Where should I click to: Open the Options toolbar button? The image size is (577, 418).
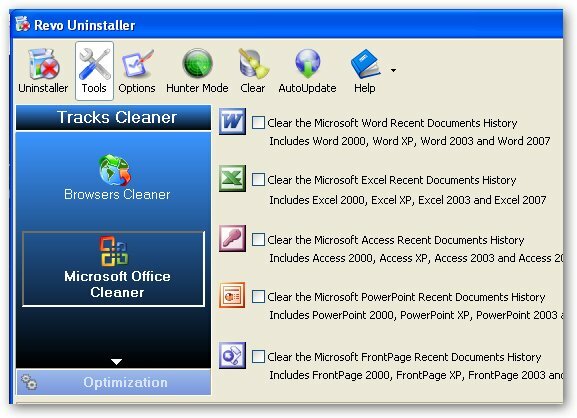pos(137,71)
